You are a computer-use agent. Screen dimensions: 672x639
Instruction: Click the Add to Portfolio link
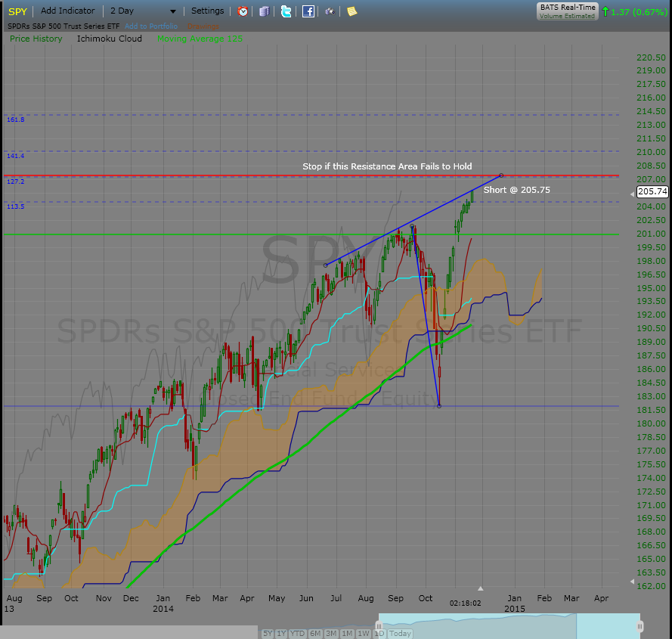[151, 26]
